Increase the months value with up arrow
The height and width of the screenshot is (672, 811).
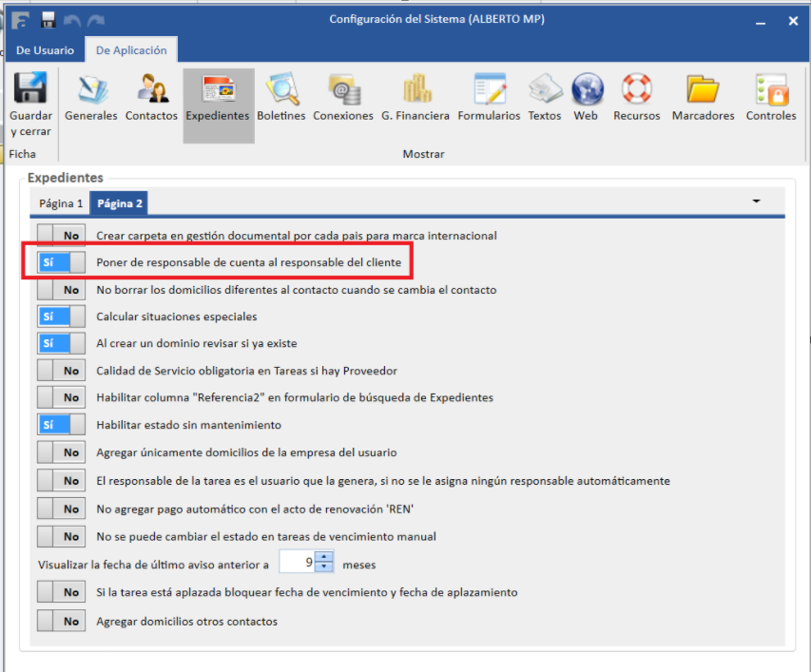pos(325,558)
